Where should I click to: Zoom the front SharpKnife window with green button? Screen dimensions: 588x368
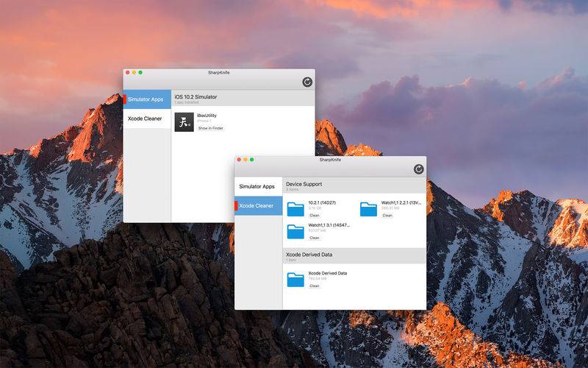[x=252, y=160]
